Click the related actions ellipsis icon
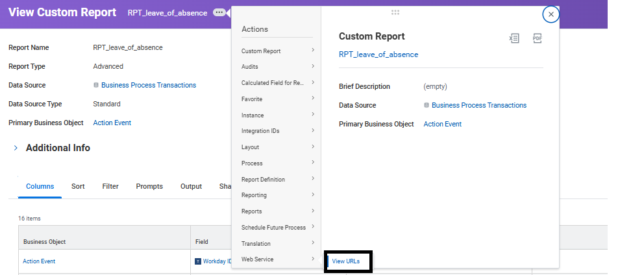Image resolution: width=644 pixels, height=275 pixels. point(219,13)
